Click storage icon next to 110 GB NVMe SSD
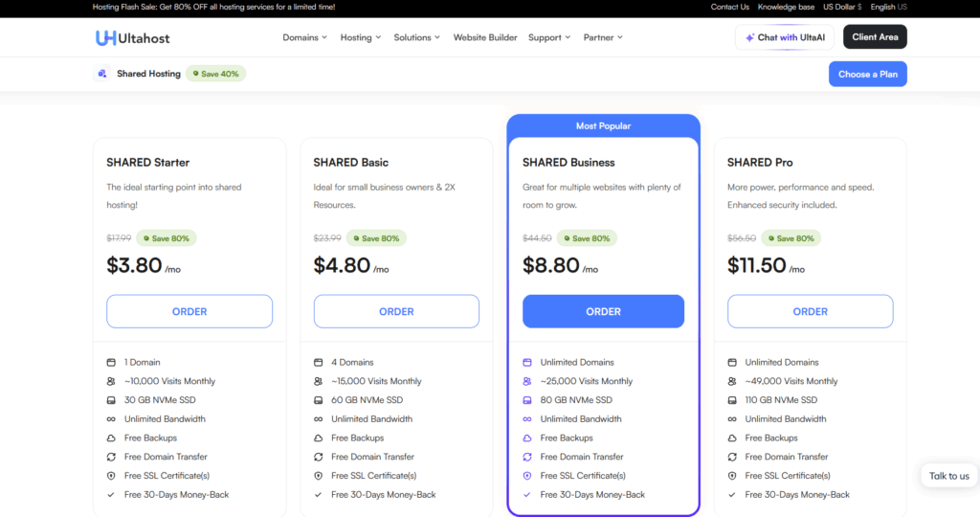The image size is (980, 517). (x=732, y=400)
